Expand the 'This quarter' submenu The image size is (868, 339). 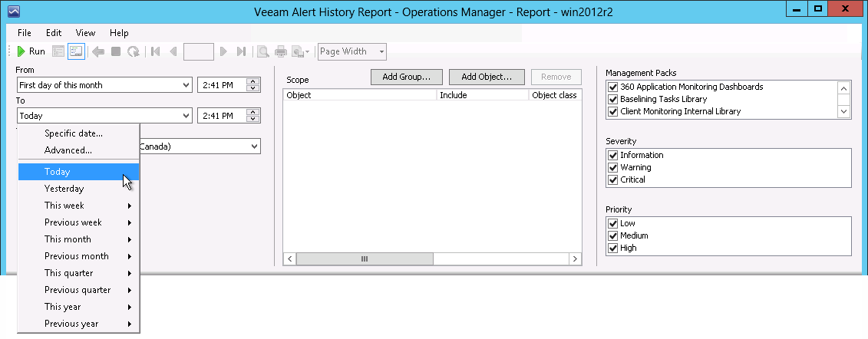[x=78, y=272]
